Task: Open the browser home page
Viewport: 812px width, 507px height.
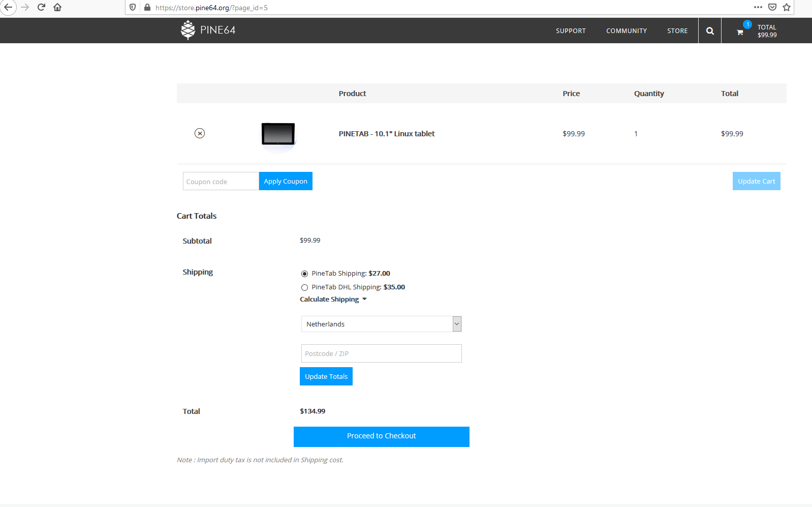Action: tap(57, 7)
